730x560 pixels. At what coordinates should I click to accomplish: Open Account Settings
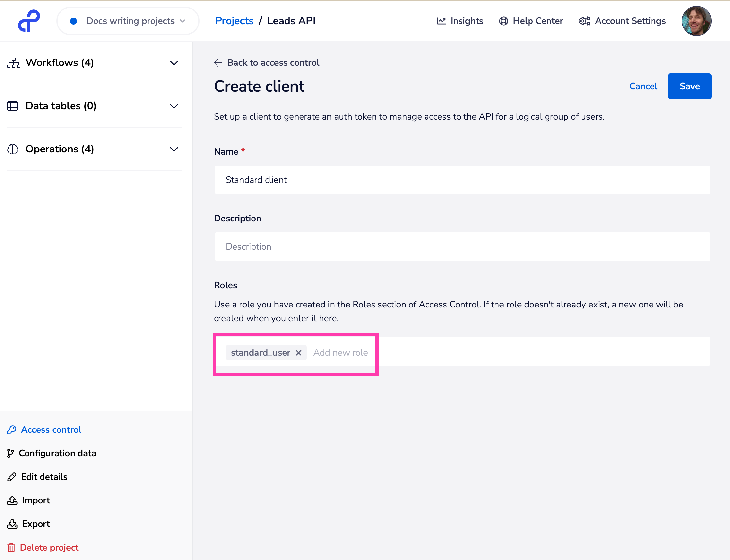(x=622, y=21)
